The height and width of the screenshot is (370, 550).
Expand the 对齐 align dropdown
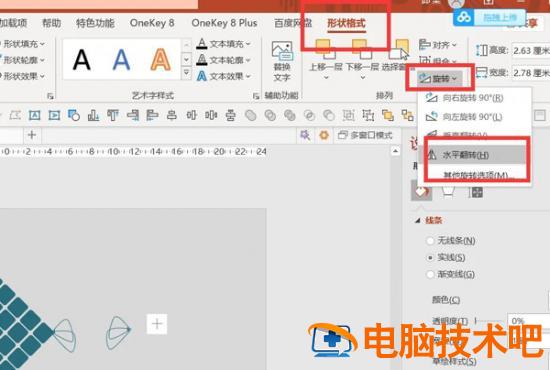[x=438, y=45]
